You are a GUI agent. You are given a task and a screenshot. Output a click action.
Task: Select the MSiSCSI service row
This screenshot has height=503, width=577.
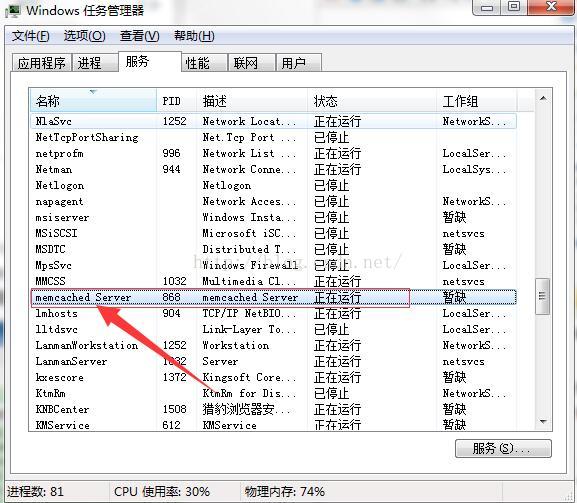[273, 233]
